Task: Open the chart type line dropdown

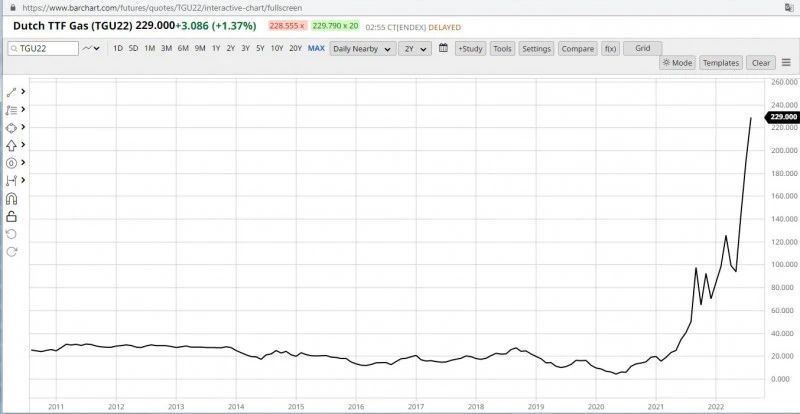Action: pos(92,48)
